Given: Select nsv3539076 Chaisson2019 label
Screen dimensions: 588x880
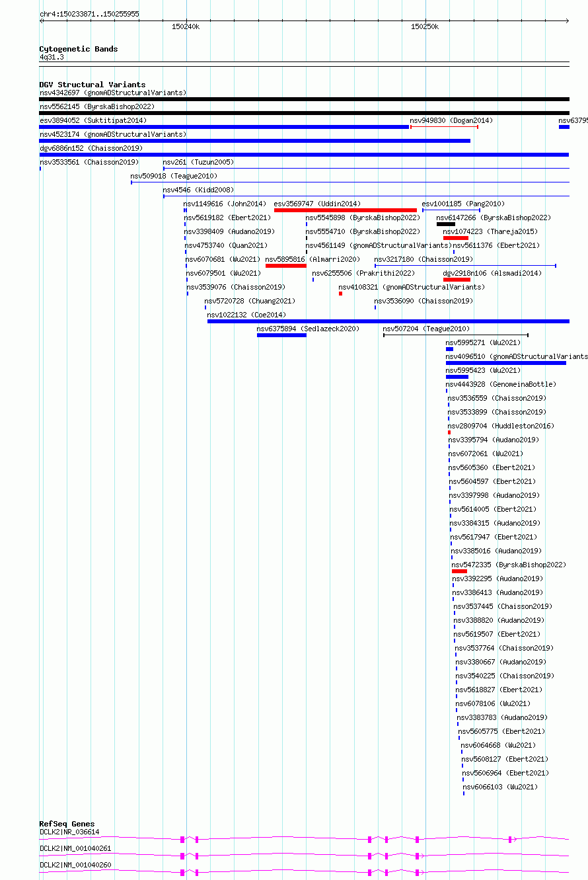Looking at the screenshot, I should click(x=236, y=287).
